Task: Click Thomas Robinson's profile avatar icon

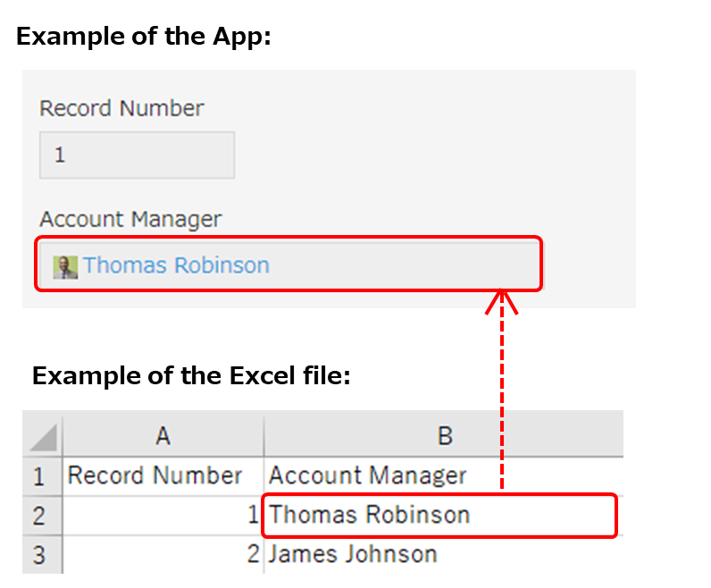Action: point(64,266)
